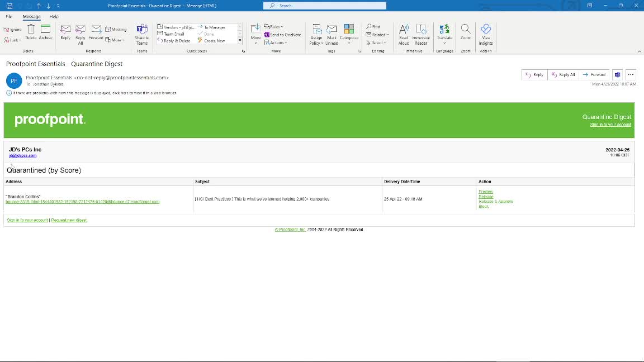Switch to the Message tab
The width and height of the screenshot is (644, 362).
point(32,16)
